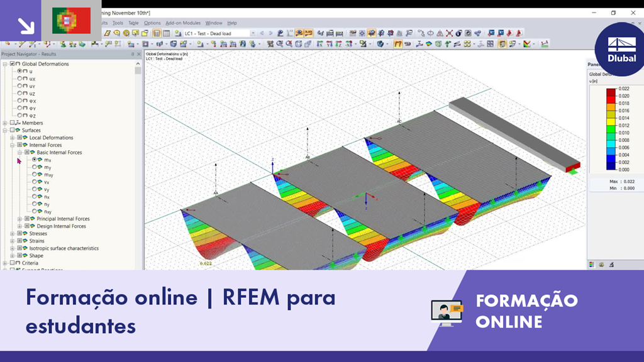Enable the Surfaces results checkbox
Viewport: 644px width, 362px height.
pyautogui.click(x=13, y=130)
